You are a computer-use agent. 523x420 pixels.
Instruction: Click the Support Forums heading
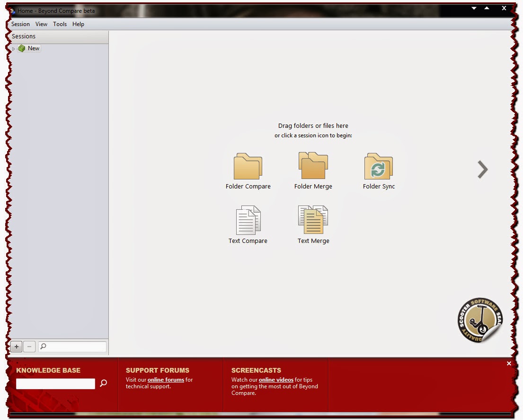(158, 370)
